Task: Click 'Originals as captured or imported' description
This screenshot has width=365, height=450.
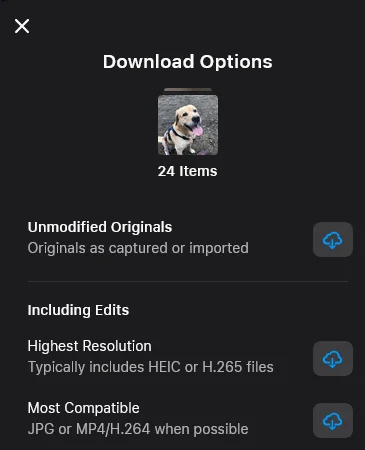Action: 138,248
